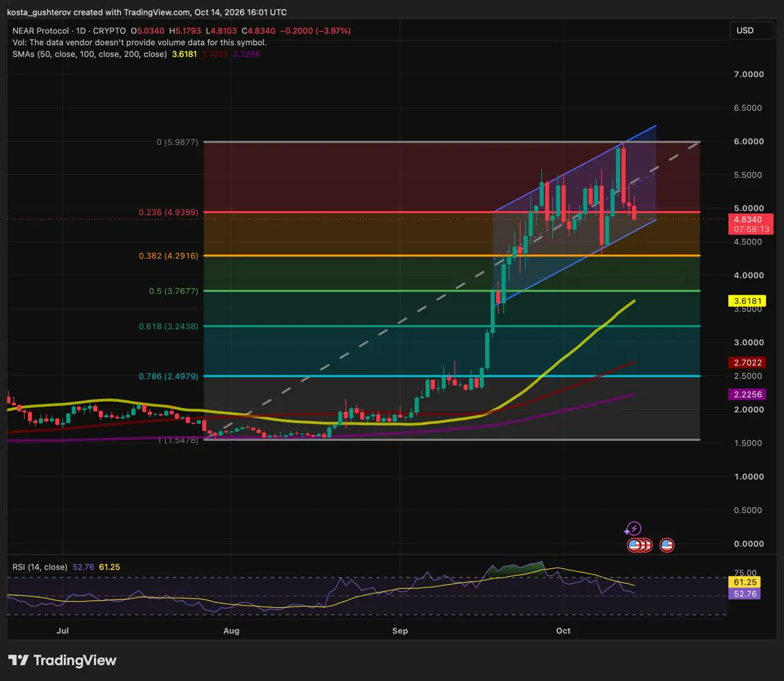The width and height of the screenshot is (784, 681).
Task: Select the NEAR Protocol · 1D · CRYPTO title
Action: pos(69,31)
